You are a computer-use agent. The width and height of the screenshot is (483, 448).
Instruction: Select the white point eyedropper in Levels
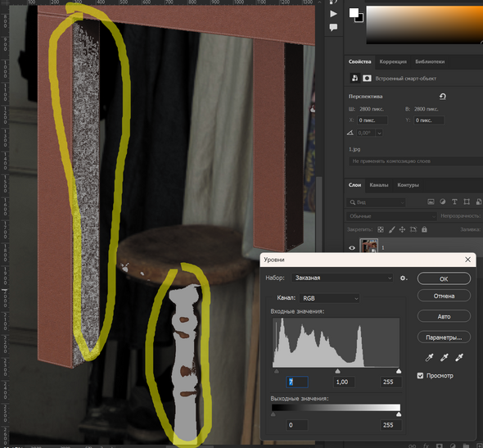point(459,357)
